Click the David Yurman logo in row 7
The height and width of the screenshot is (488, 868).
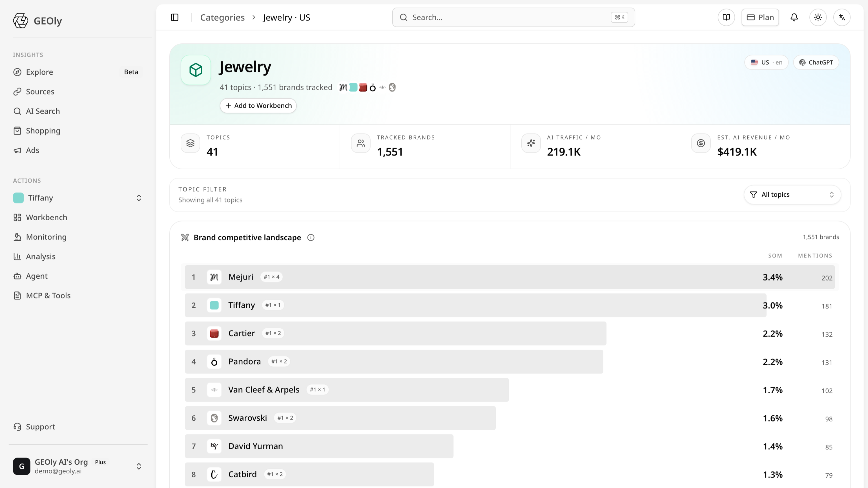[x=214, y=446]
